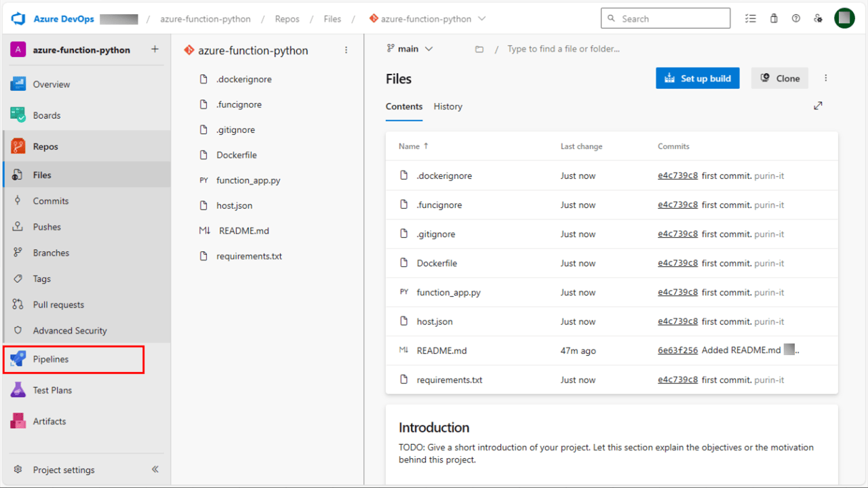Click the file finder input field
The height and width of the screenshot is (488, 868).
coord(563,48)
